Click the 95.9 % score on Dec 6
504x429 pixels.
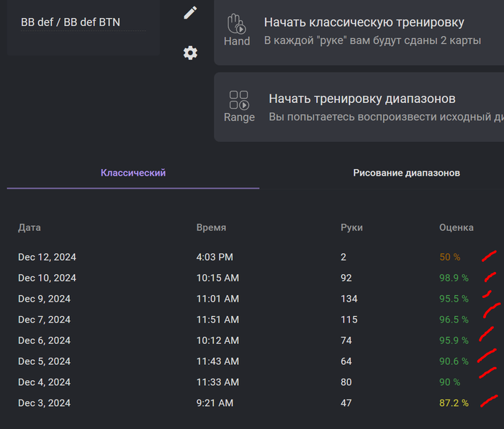[x=454, y=340]
